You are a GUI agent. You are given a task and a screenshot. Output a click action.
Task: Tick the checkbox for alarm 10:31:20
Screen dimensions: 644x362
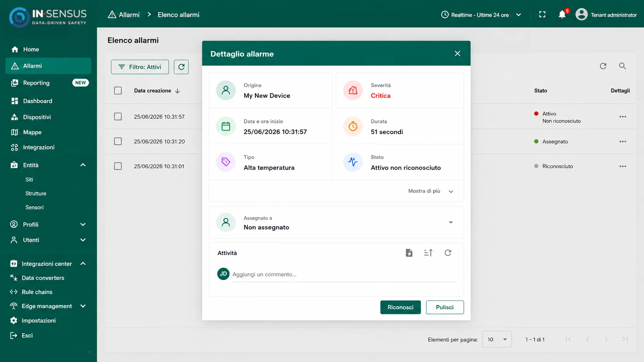pos(118,141)
